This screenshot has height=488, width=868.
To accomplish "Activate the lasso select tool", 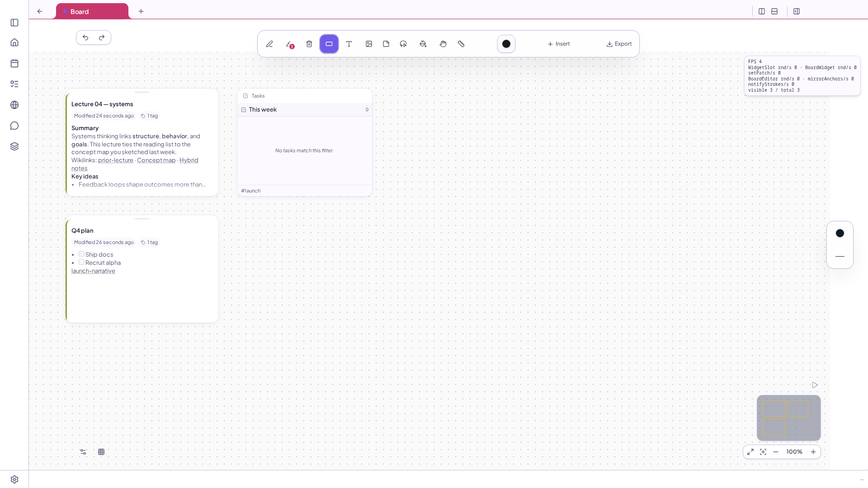I will click(x=403, y=44).
